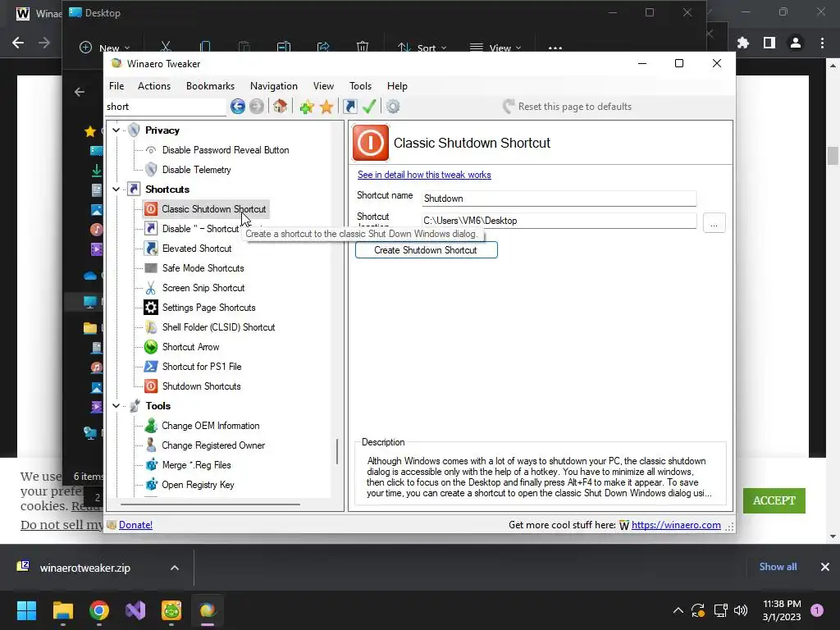The height and width of the screenshot is (630, 840).
Task: Show hidden system tray icons chevron
Action: [x=678, y=610]
